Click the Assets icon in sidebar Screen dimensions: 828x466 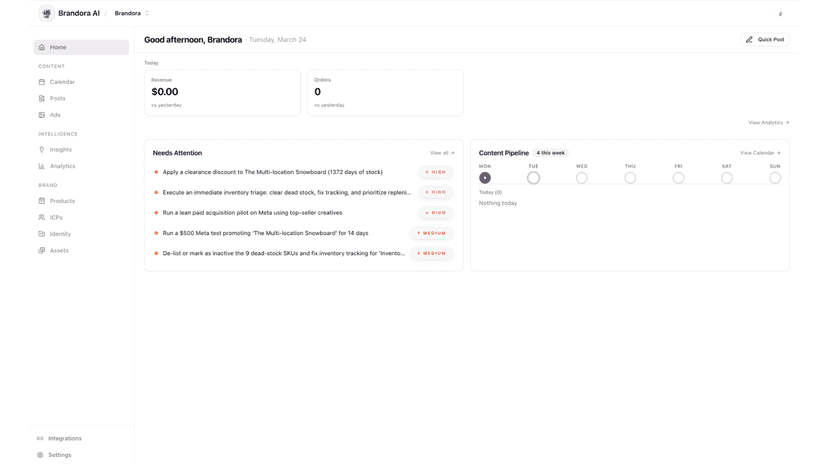point(42,250)
